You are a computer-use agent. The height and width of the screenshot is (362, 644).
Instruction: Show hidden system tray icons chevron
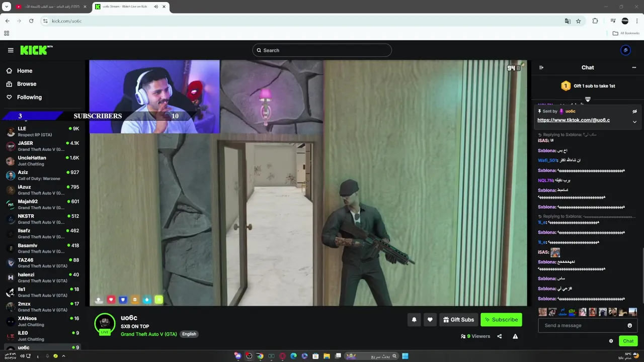coord(63,356)
